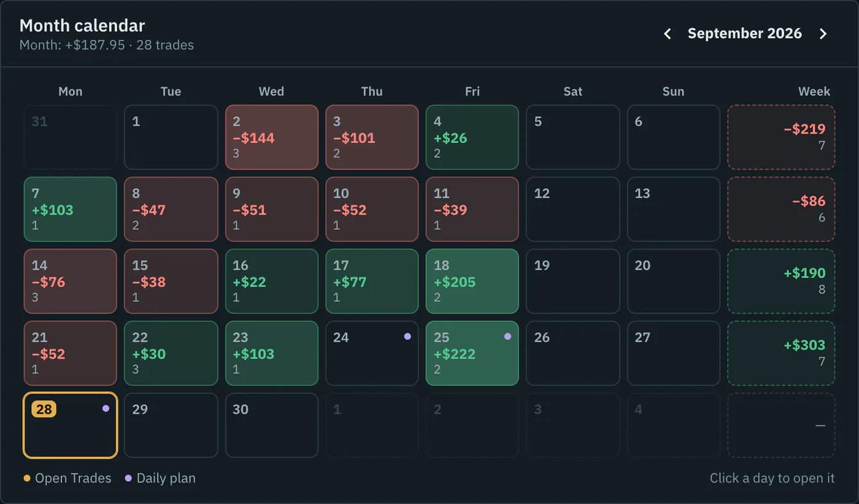
Task: Click the September 2026 month label
Action: [x=745, y=34]
